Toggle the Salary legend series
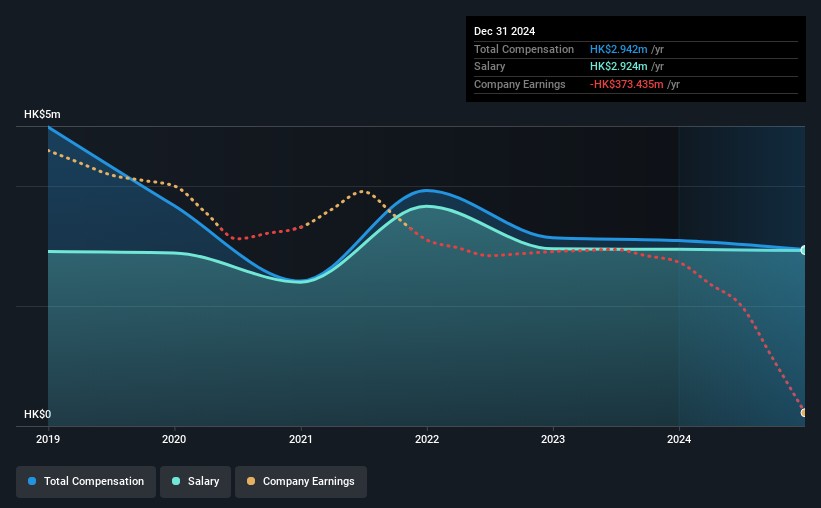 196,481
